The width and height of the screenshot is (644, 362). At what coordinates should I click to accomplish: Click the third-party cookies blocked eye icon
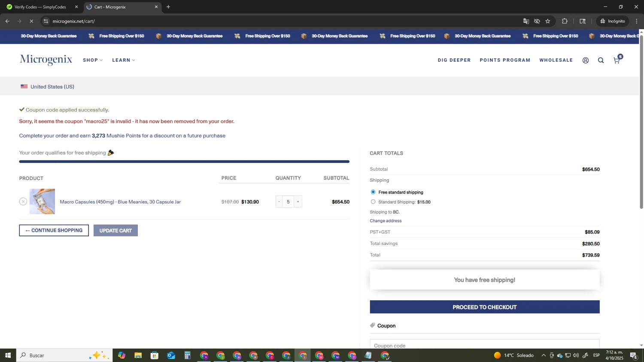point(537,21)
